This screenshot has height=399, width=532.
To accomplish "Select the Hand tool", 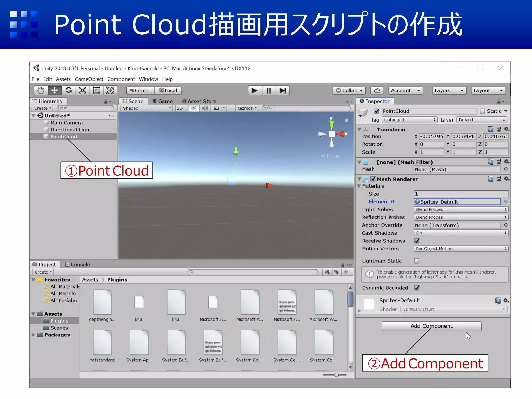I will [x=41, y=90].
